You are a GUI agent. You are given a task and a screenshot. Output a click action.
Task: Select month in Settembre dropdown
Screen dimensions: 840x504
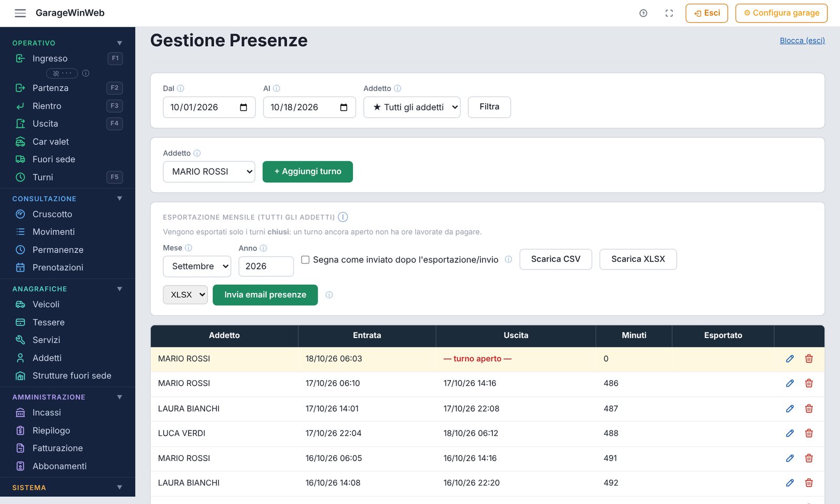[197, 266]
